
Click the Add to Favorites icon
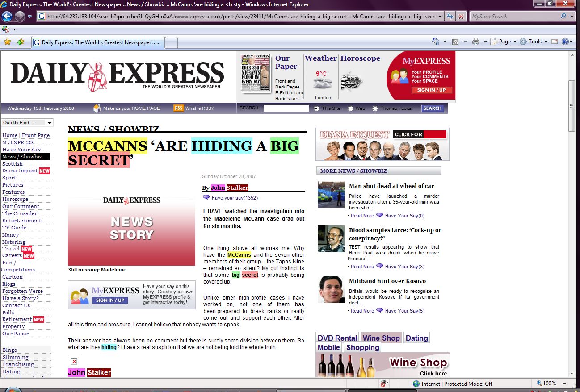(x=21, y=42)
